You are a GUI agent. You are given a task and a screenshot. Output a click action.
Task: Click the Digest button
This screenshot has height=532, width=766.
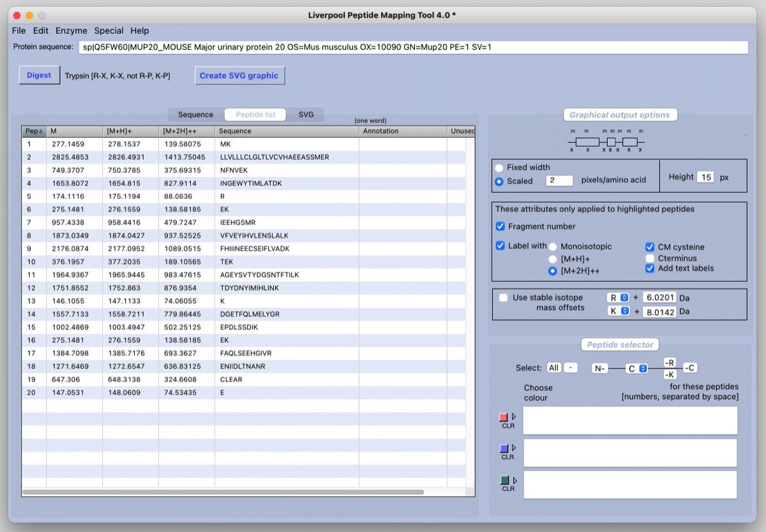pos(39,75)
